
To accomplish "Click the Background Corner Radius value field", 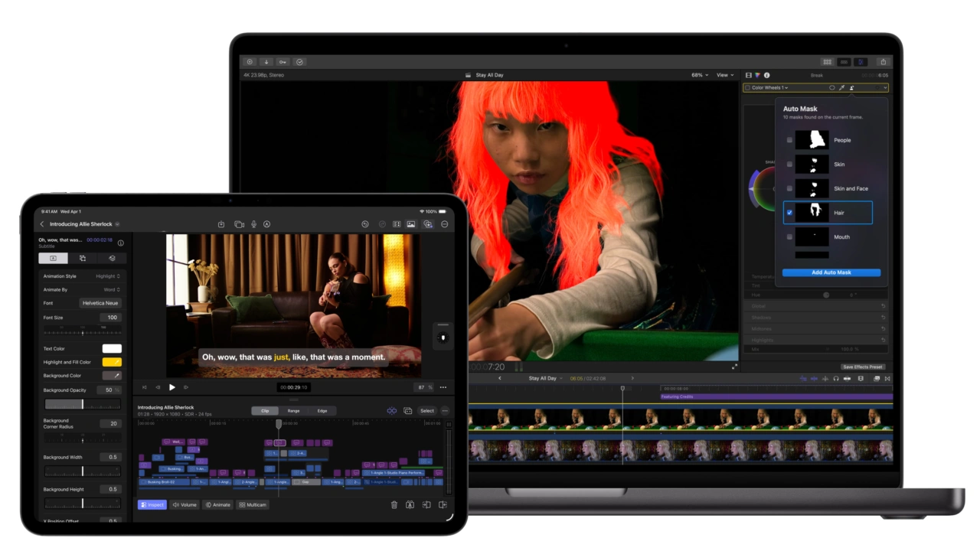I will 112,423.
